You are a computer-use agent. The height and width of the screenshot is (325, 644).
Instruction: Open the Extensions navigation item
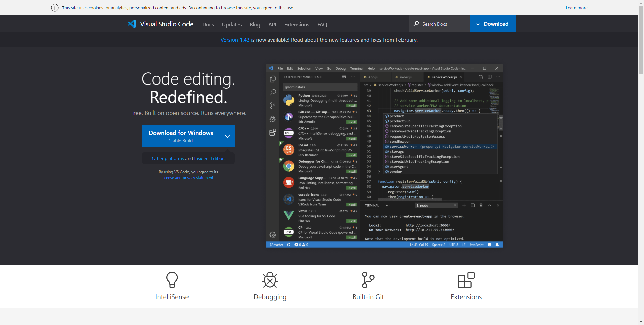pos(297,24)
